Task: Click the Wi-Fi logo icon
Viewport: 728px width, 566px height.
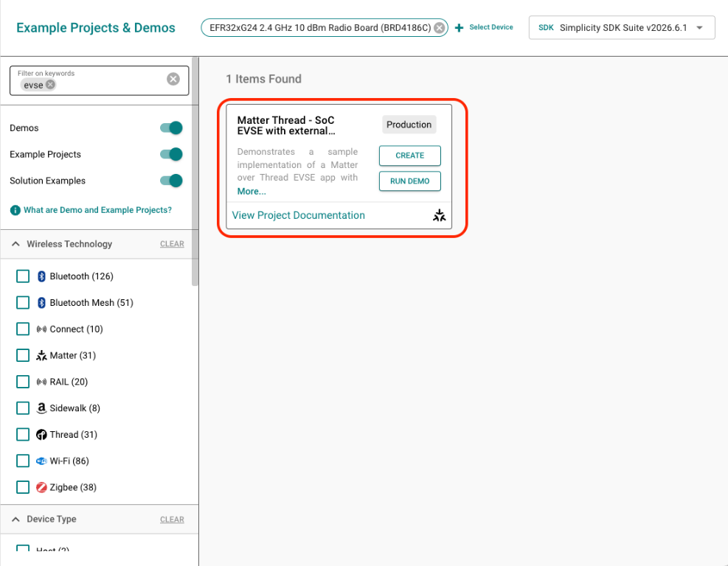Action: click(41, 461)
